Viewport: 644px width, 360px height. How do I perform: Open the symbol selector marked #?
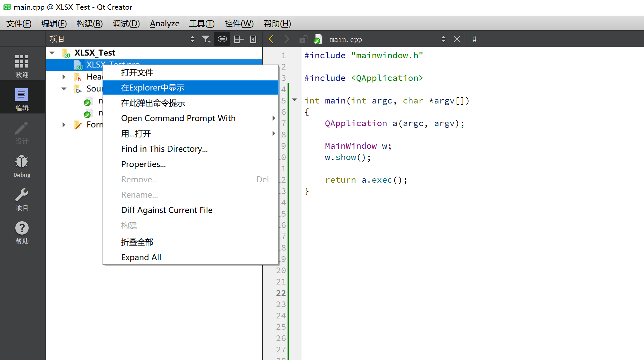[475, 39]
